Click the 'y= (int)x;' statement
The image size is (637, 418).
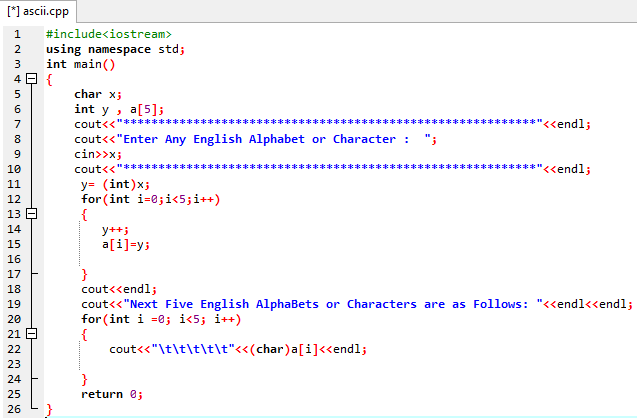coord(115,184)
